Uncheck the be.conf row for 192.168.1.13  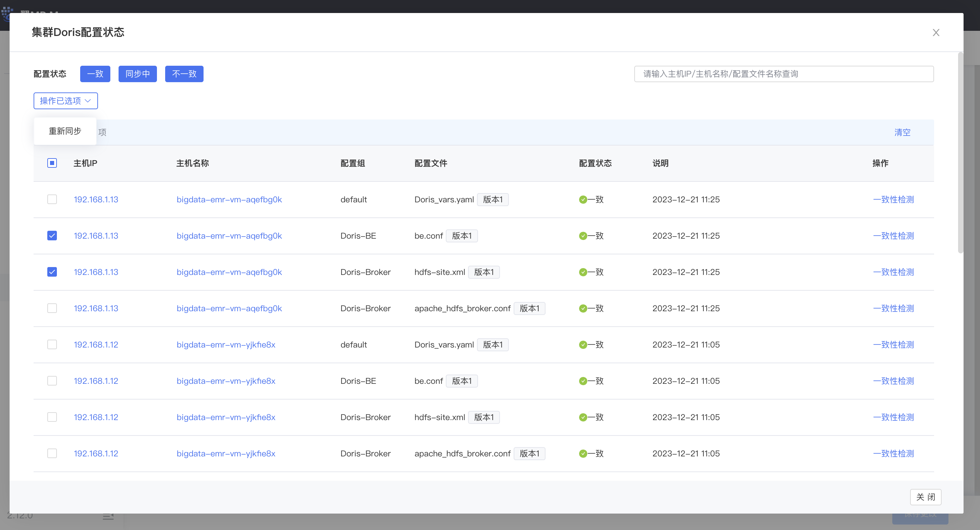click(x=52, y=236)
